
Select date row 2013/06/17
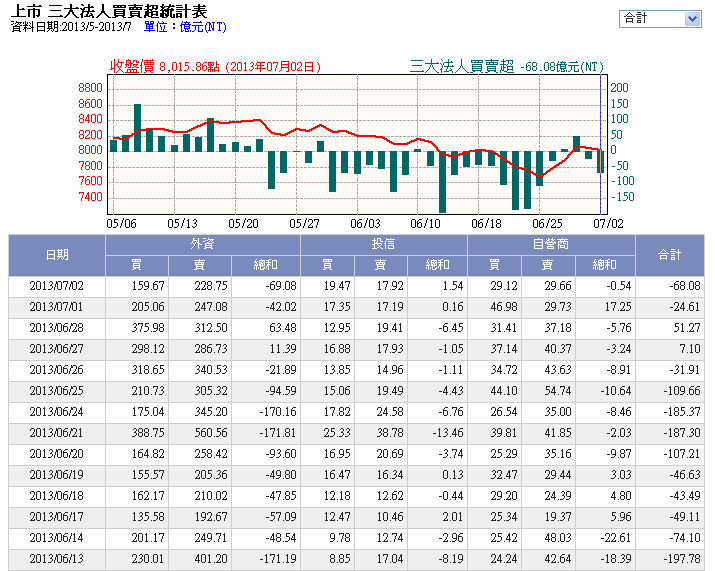[356, 517]
